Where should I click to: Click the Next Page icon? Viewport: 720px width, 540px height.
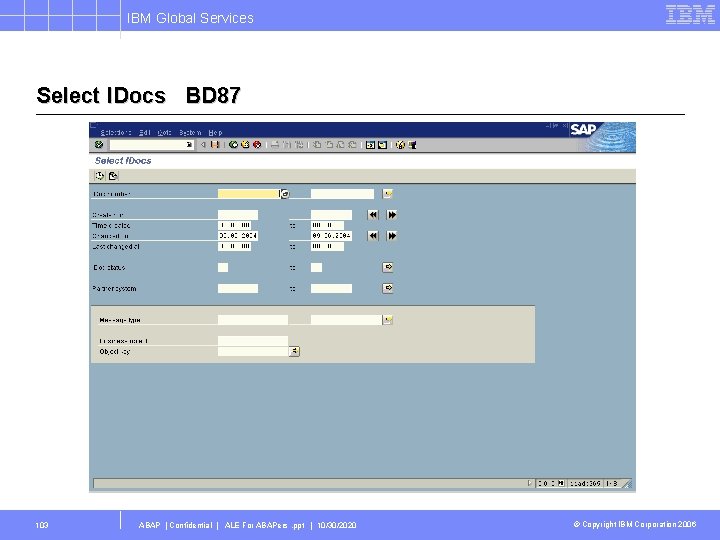pyautogui.click(x=341, y=145)
